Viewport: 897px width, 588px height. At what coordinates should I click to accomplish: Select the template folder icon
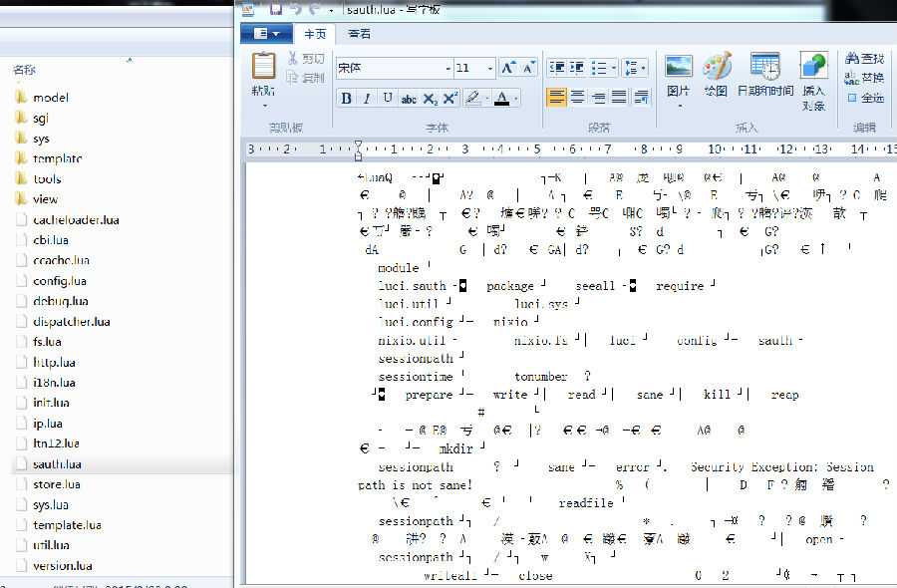tap(21, 158)
